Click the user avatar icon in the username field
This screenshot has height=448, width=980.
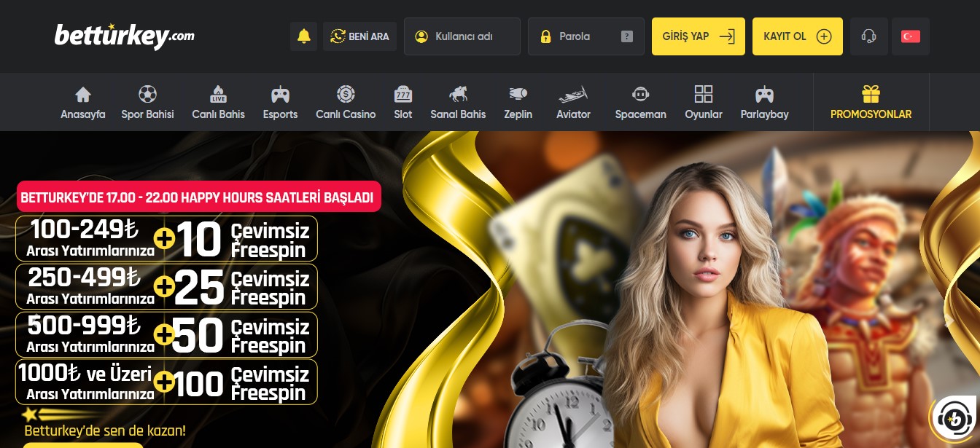(421, 36)
